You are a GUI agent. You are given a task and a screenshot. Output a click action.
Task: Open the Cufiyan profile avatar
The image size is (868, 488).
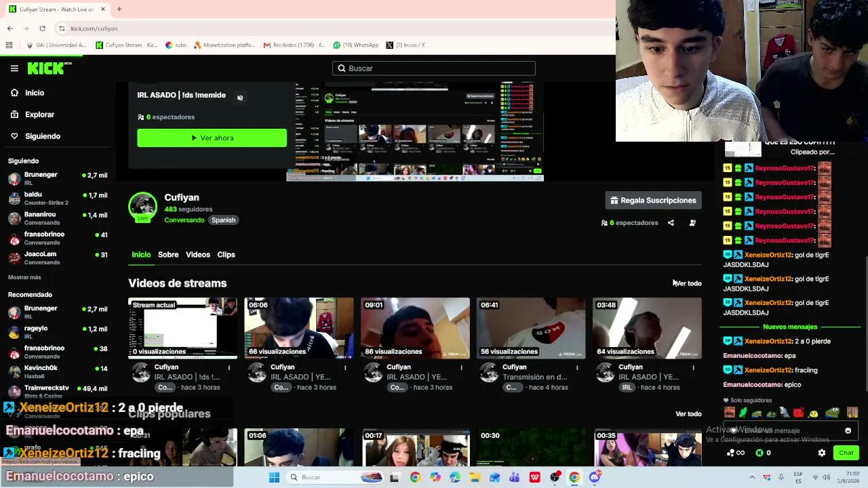coord(142,207)
